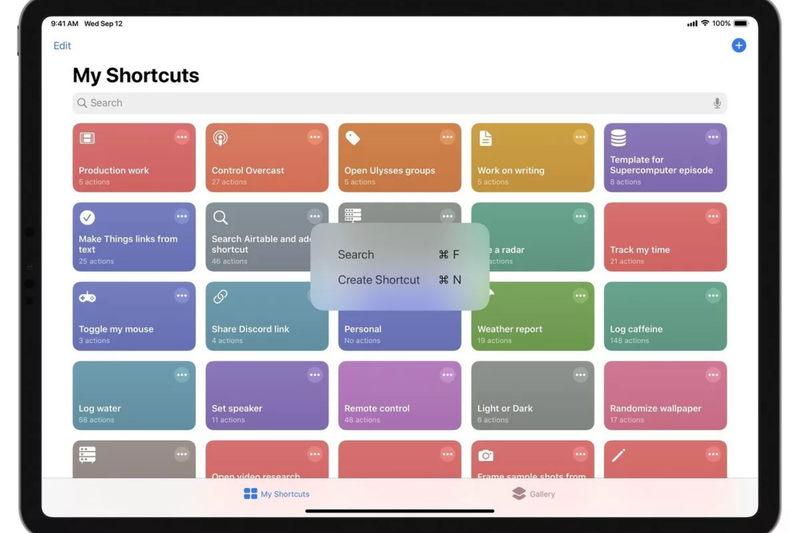
Task: Run the Weather report shortcut
Action: [532, 316]
